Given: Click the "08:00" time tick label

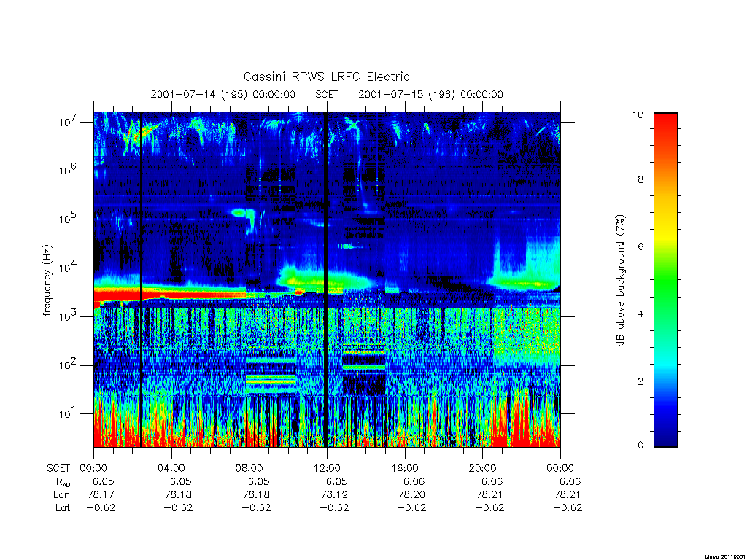Looking at the screenshot, I should (249, 468).
